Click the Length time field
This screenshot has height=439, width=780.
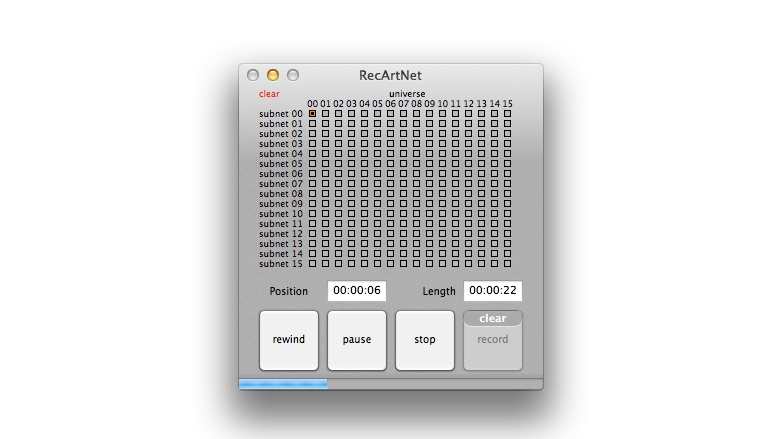(492, 291)
